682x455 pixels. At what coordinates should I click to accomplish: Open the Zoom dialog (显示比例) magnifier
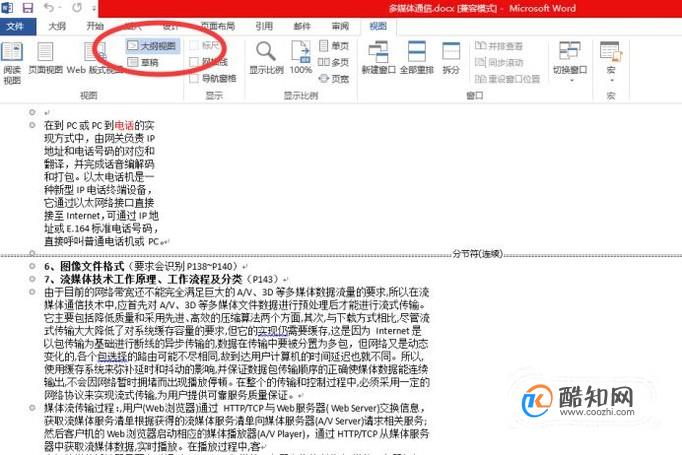(x=266, y=58)
